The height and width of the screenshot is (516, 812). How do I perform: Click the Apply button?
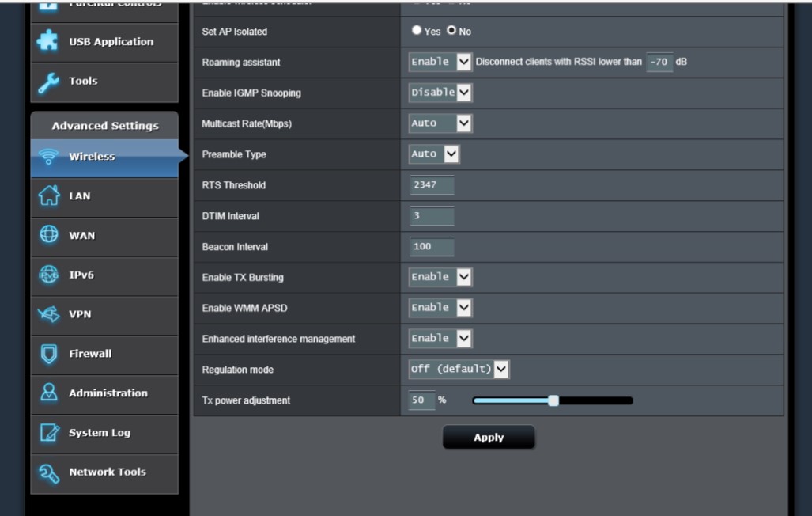coord(489,438)
